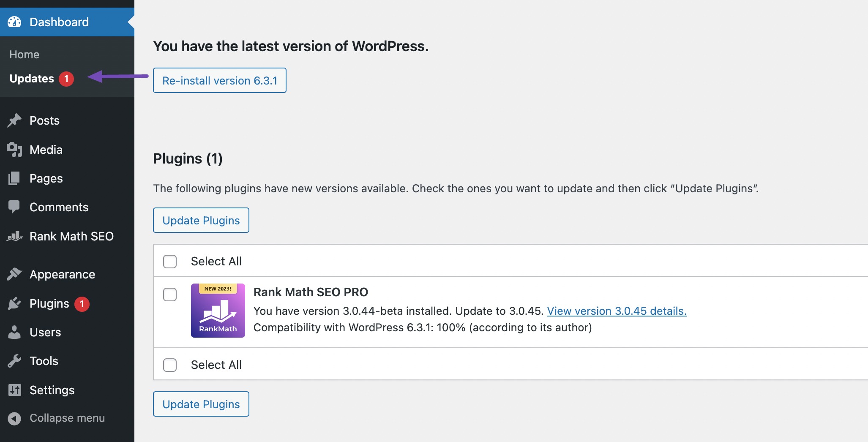Click the Dashboard gauge icon

click(x=14, y=22)
